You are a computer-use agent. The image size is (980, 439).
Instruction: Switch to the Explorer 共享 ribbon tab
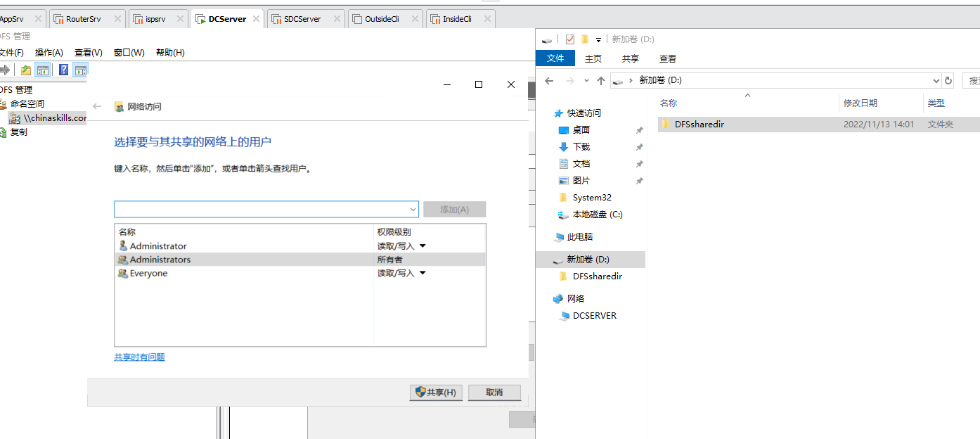(631, 59)
